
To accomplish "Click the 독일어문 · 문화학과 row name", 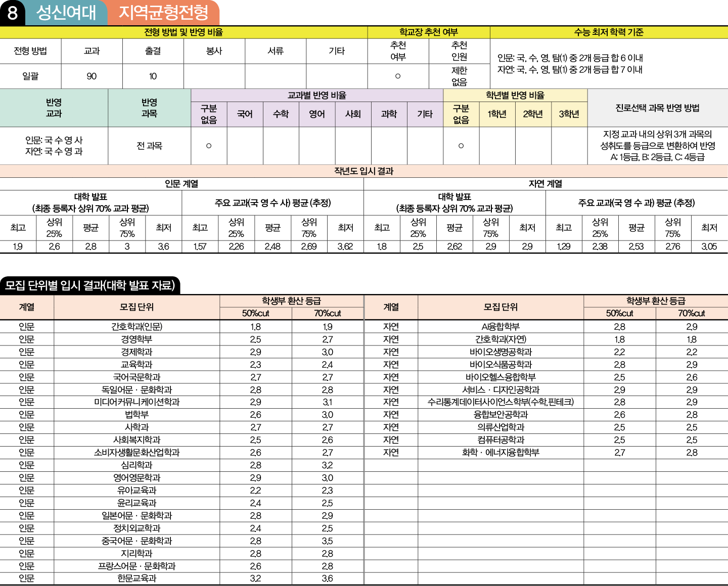I will 136,390.
